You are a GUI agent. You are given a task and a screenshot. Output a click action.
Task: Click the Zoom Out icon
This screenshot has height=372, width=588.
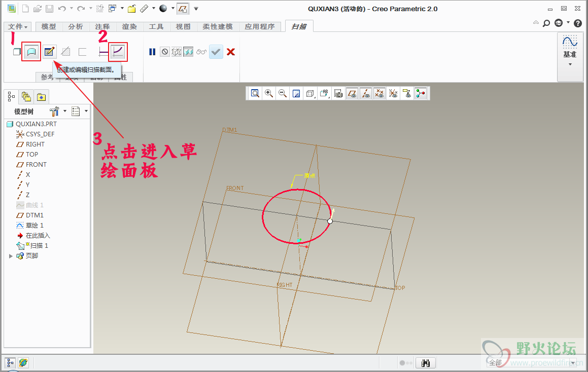point(283,93)
